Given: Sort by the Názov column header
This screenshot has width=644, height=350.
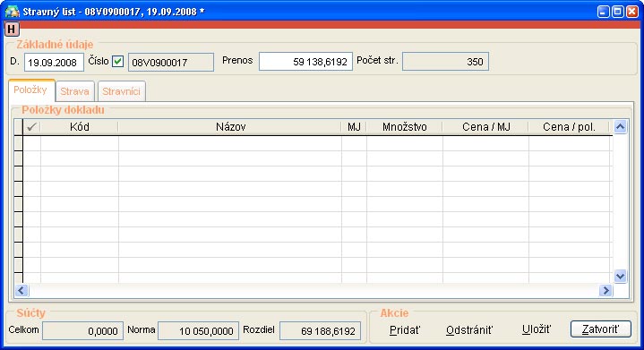Looking at the screenshot, I should pos(230,127).
